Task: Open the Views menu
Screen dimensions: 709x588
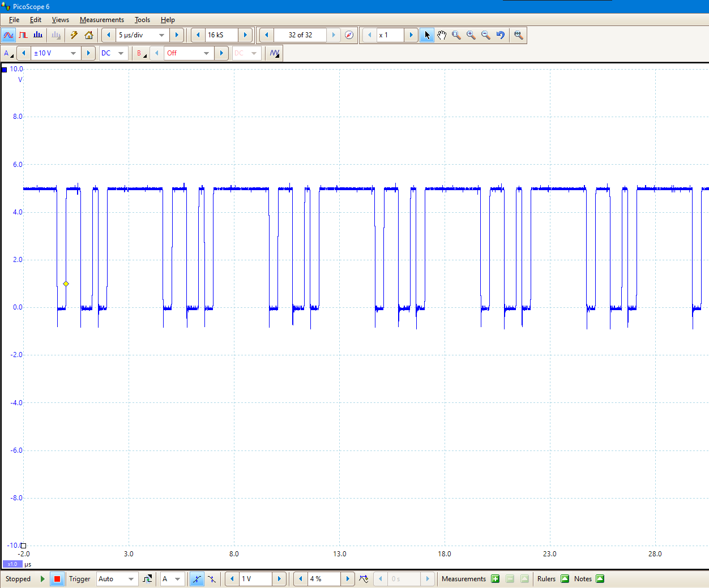Action: [x=61, y=20]
